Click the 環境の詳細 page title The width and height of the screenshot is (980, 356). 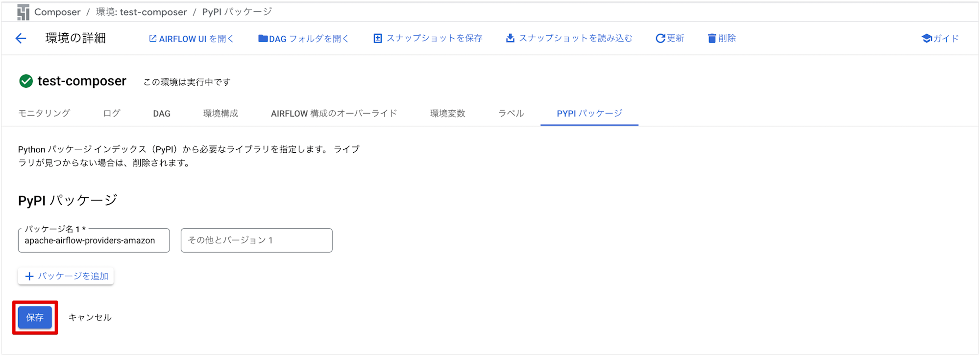[75, 38]
